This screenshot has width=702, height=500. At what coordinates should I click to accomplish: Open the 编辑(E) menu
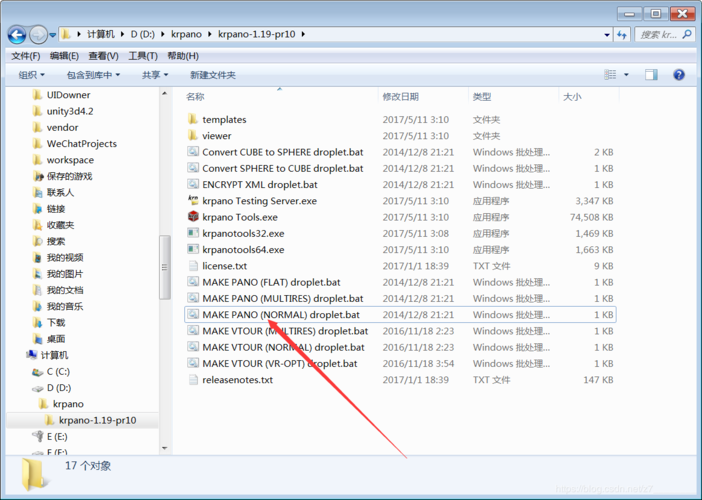64,56
